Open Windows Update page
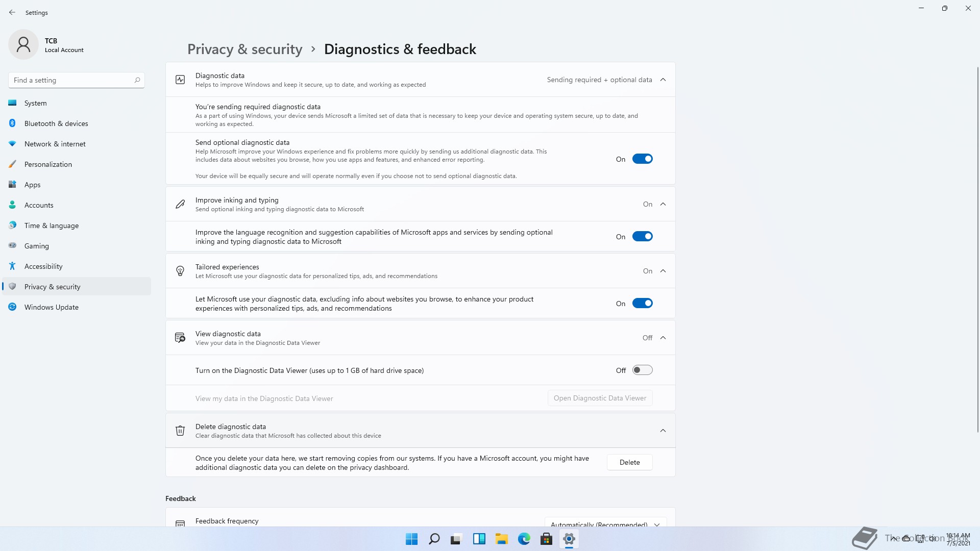980x551 pixels. 77,307
